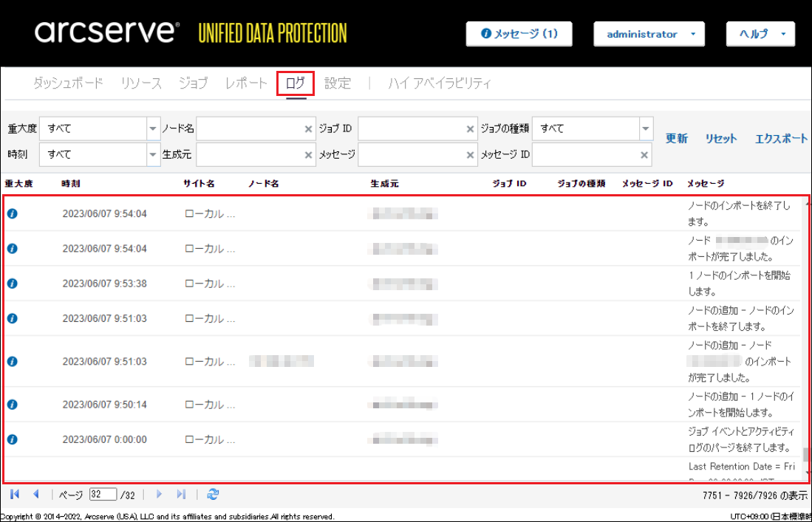Expand the ジョブの種類 dropdown

click(x=646, y=128)
